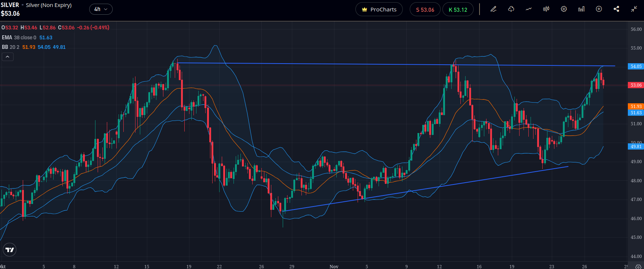Click the circled plus icon
The width and height of the screenshot is (644, 269).
[599, 9]
